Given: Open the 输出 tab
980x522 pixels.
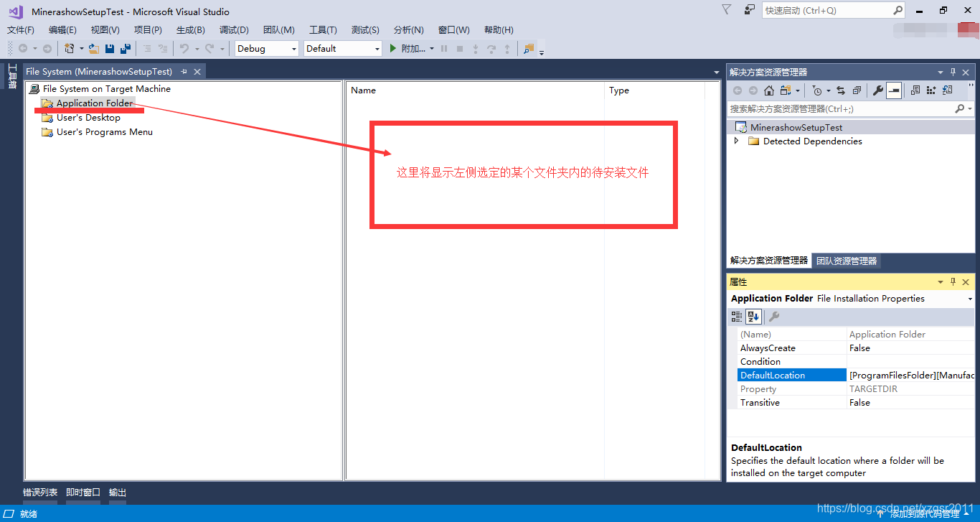Looking at the screenshot, I should pyautogui.click(x=118, y=493).
